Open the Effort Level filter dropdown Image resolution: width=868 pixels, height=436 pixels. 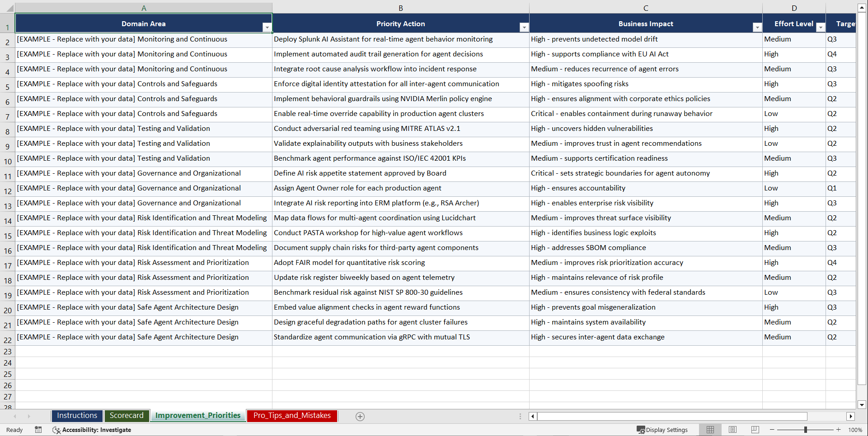(x=821, y=27)
